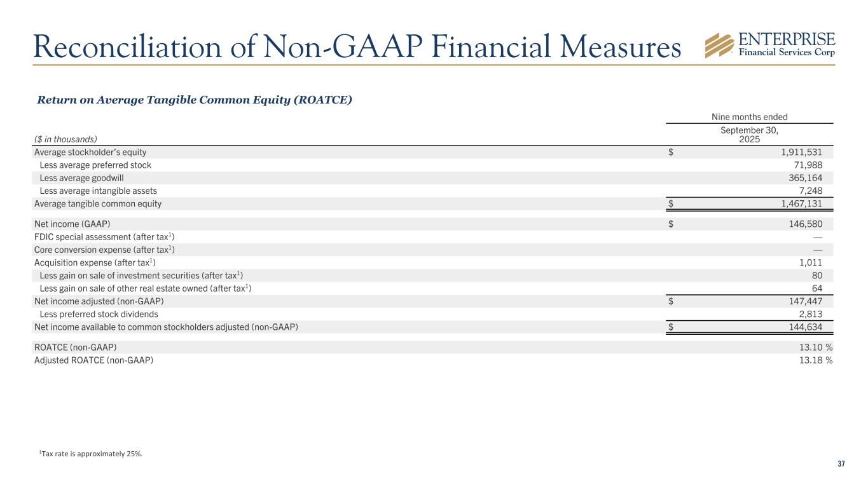Screen dimensions: 868x488
Task: Select the Average tangible common equity label
Action: [x=98, y=204]
